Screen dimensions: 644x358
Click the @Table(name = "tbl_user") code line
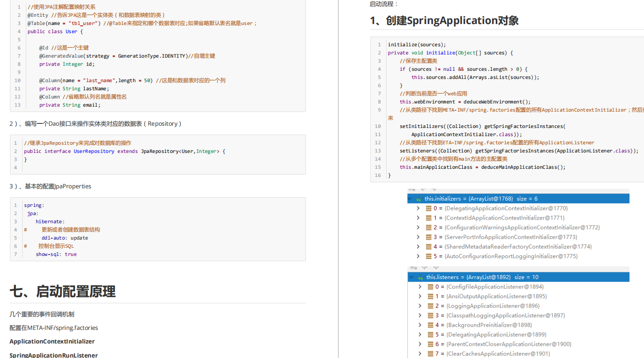[142, 23]
